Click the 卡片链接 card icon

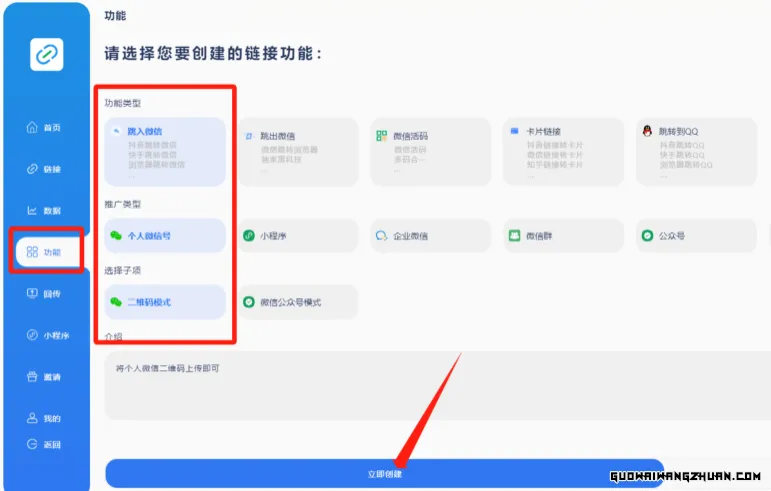(x=515, y=131)
